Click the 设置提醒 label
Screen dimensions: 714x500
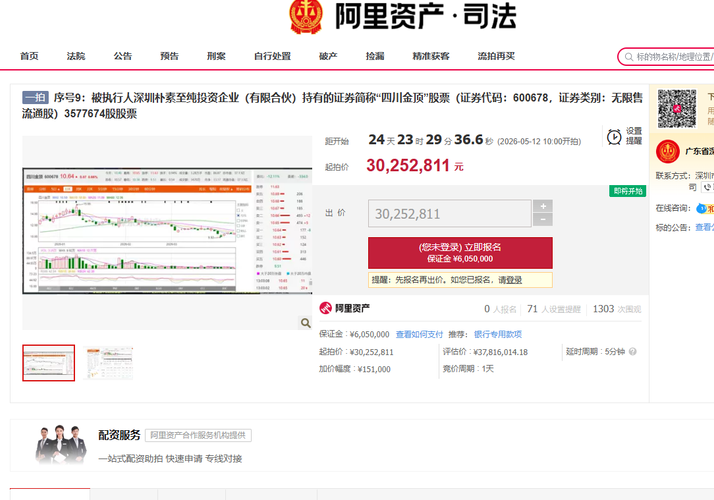(634, 136)
